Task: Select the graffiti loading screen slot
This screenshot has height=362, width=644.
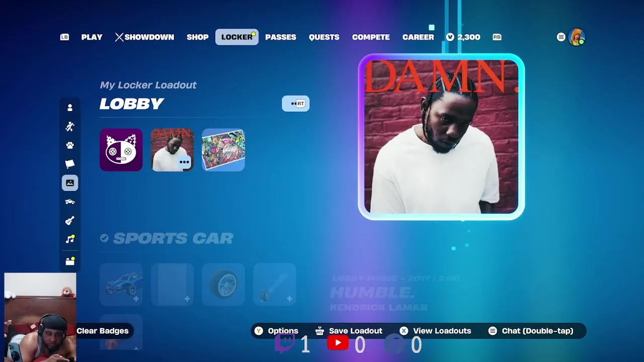Action: click(223, 150)
